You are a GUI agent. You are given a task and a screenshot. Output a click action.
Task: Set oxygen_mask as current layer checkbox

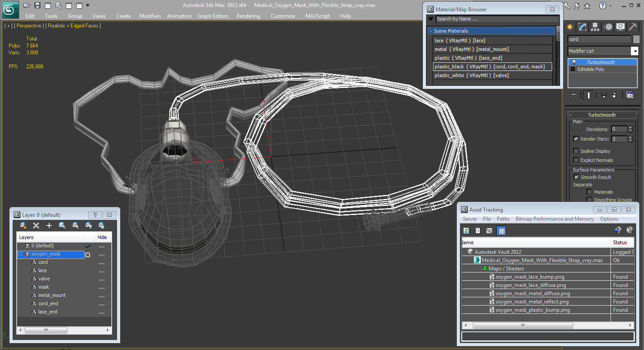pos(88,255)
